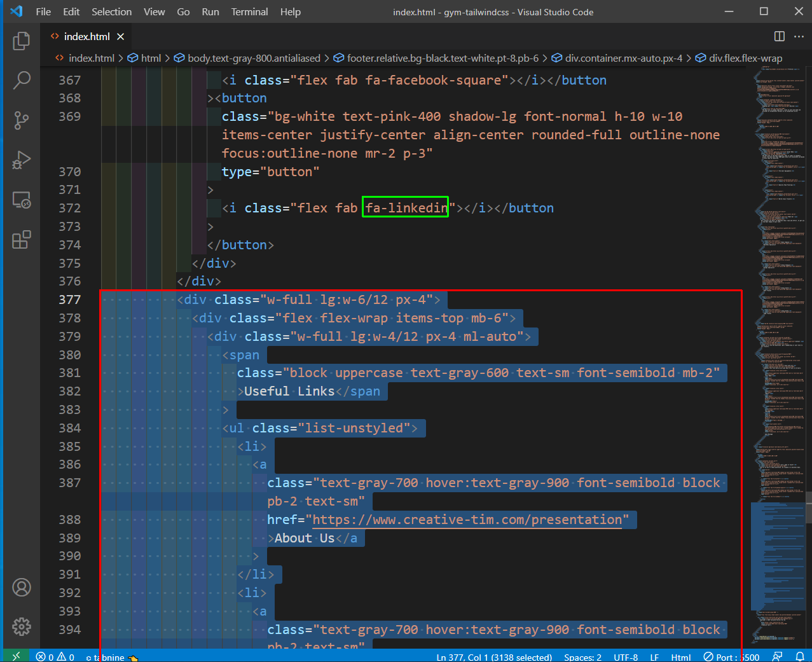Open notifications bell in status bar
Screen dimensions: 812x662
[800, 657]
